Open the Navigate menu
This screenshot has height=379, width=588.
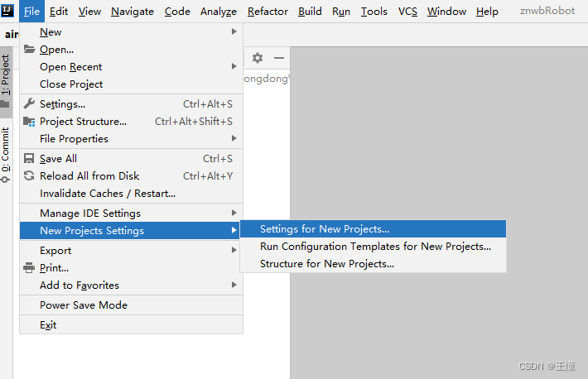(x=133, y=12)
